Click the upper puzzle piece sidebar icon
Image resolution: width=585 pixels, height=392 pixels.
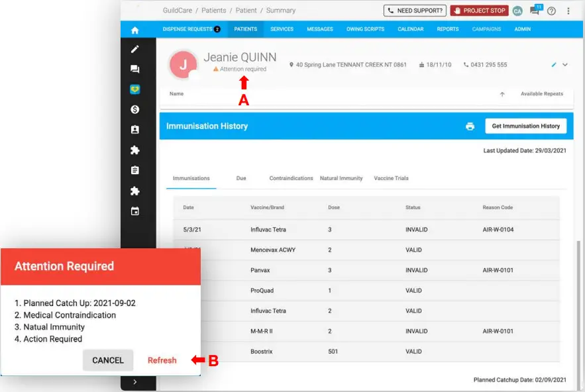[x=134, y=150]
